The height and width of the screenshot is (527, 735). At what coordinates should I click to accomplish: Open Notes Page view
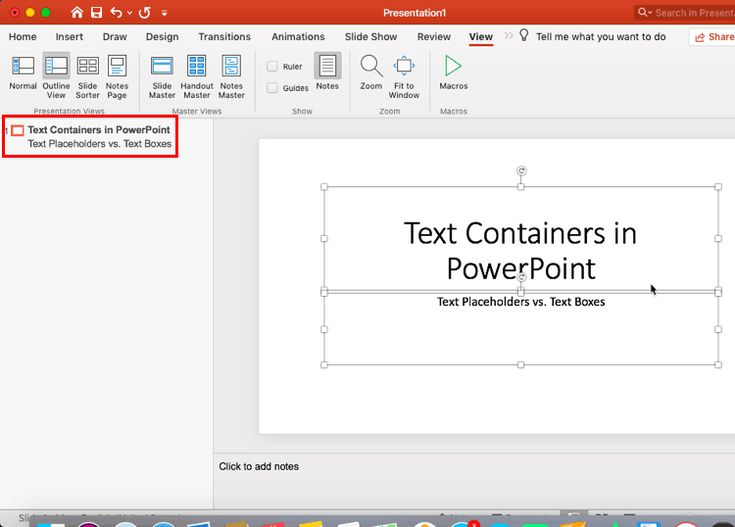pos(117,77)
